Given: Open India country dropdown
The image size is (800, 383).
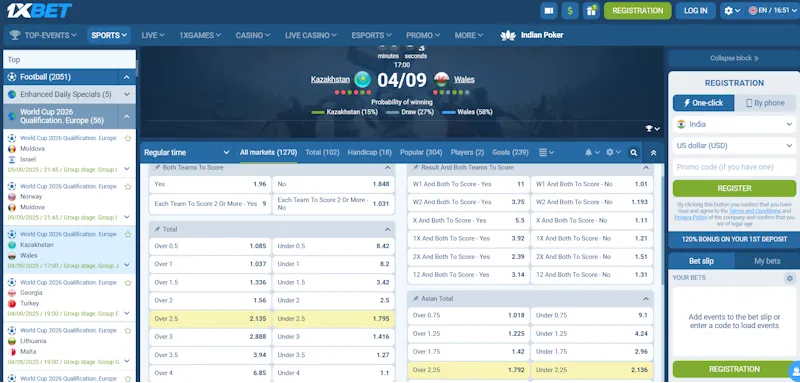Looking at the screenshot, I should pyautogui.click(x=734, y=124).
